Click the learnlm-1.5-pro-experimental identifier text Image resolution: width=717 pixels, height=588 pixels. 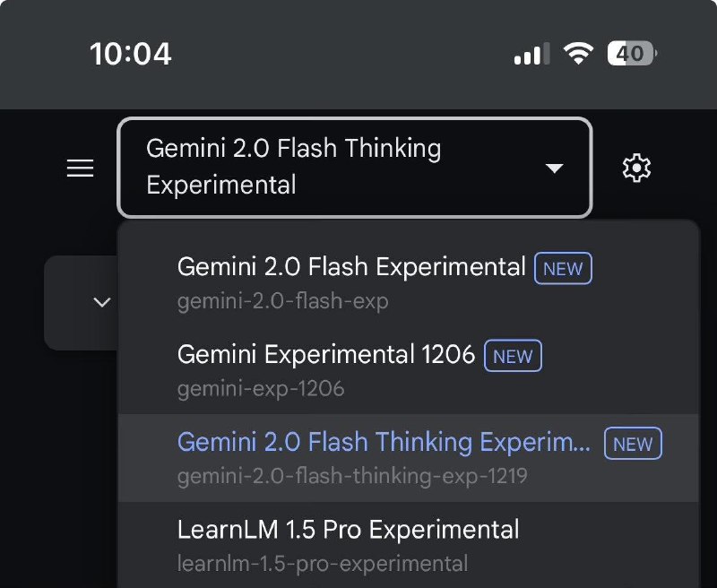point(321,565)
